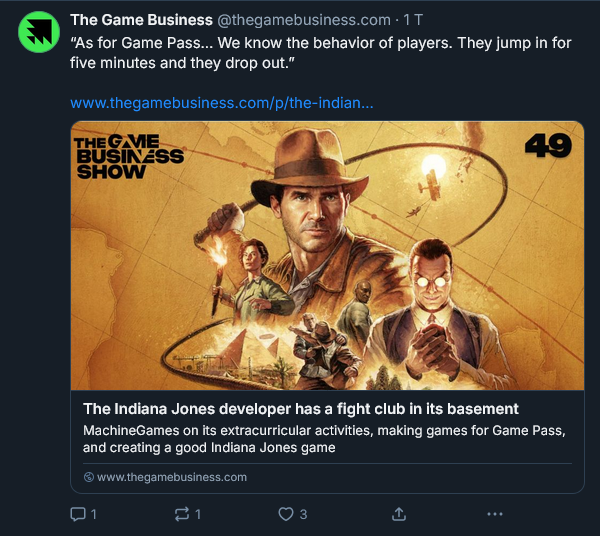Click the globe icon in card footer

coord(89,478)
